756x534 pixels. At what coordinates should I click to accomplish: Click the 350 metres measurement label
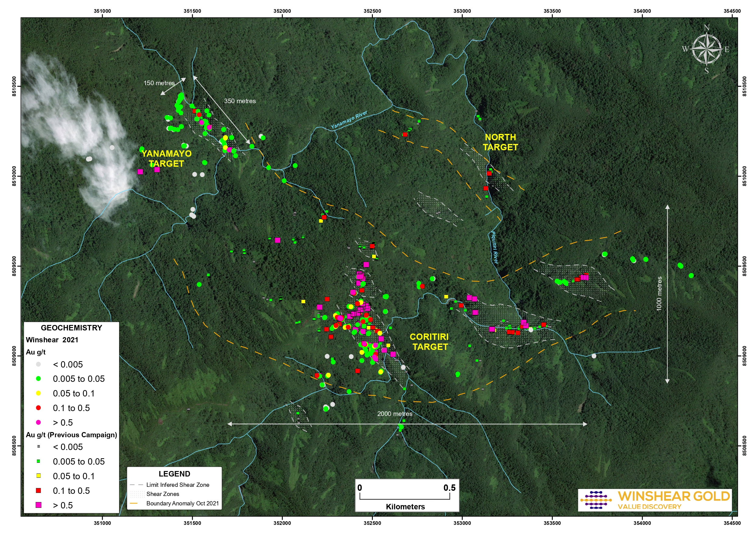pyautogui.click(x=240, y=101)
